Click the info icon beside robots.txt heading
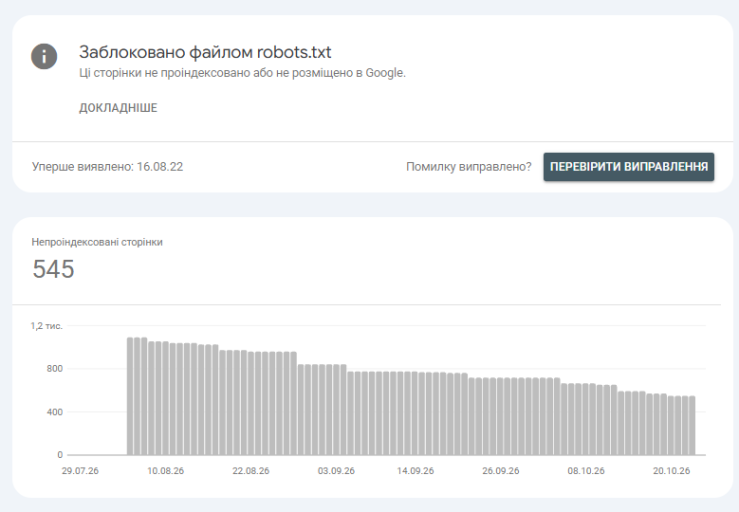The height and width of the screenshot is (512, 739). click(x=44, y=56)
